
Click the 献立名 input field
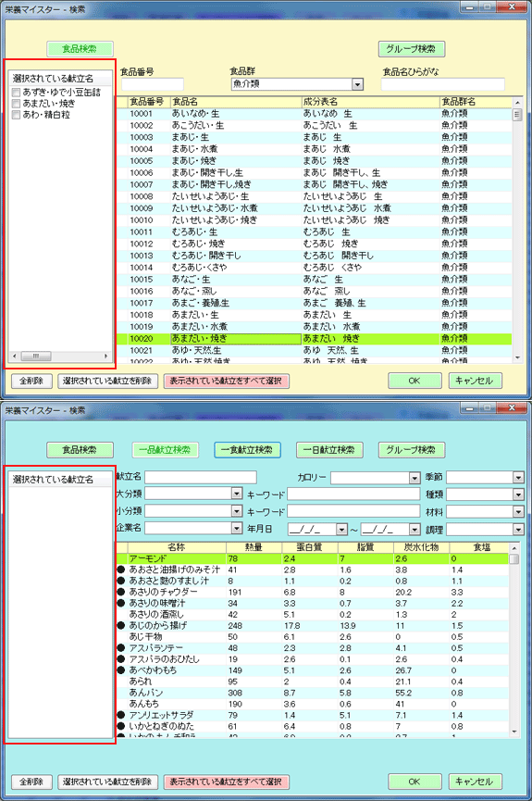(x=201, y=477)
